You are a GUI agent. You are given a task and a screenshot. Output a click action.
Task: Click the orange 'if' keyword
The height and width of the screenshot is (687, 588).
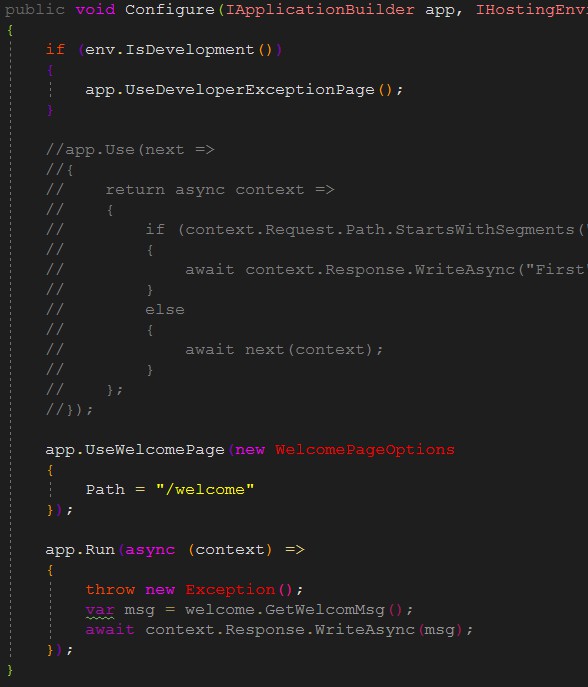(x=55, y=50)
